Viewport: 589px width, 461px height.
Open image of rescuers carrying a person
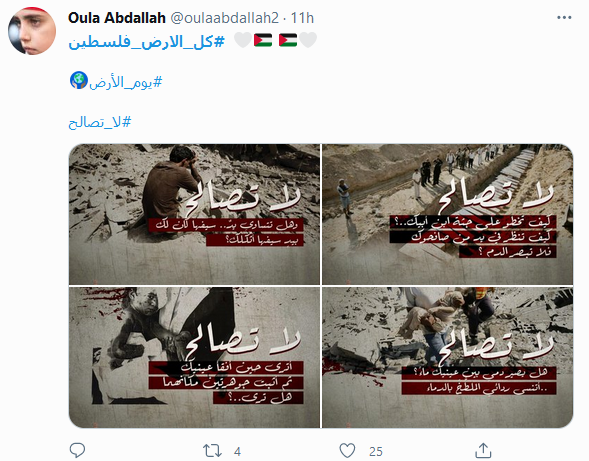pyautogui.click(x=447, y=357)
